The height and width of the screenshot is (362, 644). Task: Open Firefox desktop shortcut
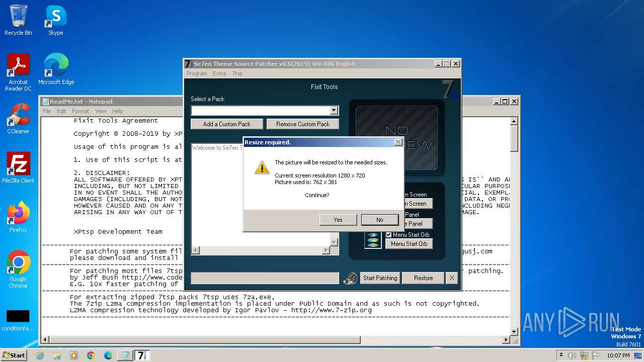(x=18, y=217)
